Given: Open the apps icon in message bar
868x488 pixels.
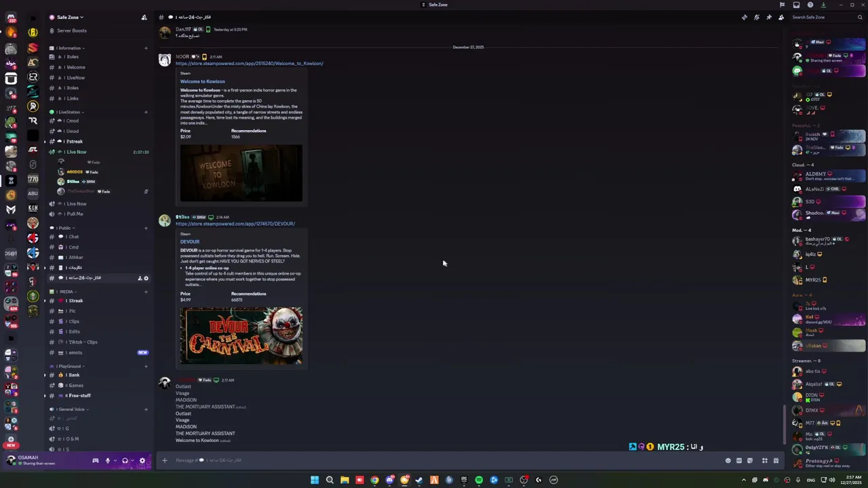Looking at the screenshot, I should coord(765,461).
